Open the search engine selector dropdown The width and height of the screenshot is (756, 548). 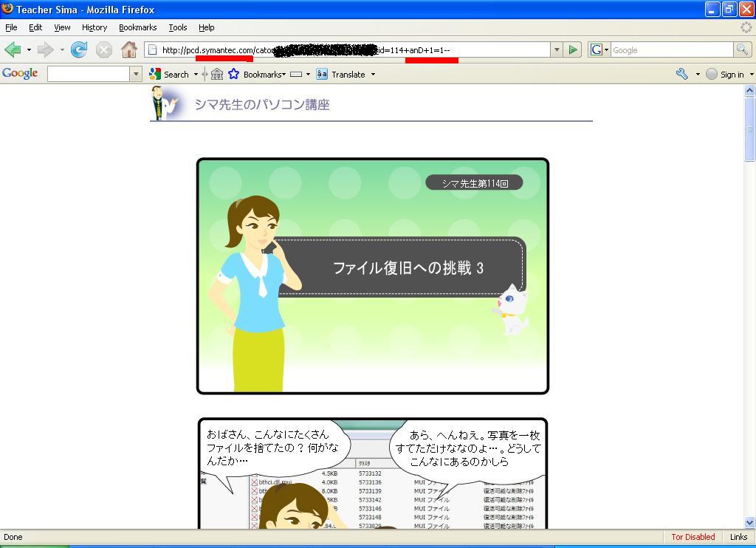(607, 49)
